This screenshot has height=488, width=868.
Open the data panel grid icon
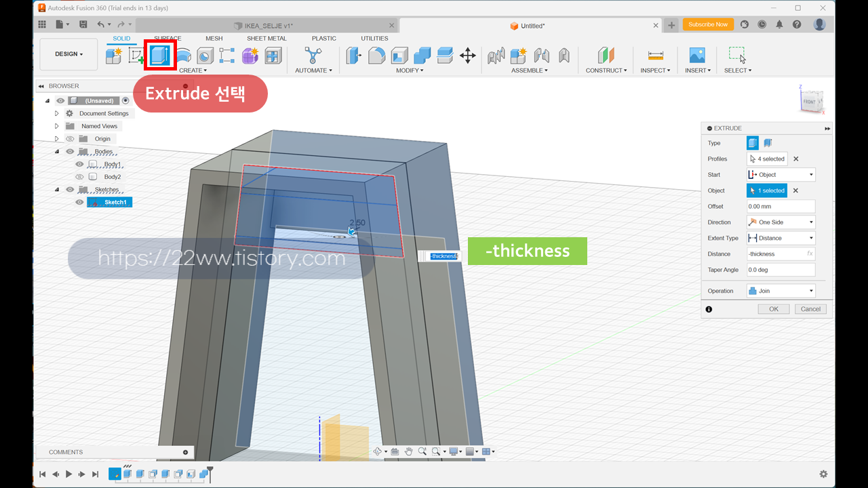(x=42, y=24)
